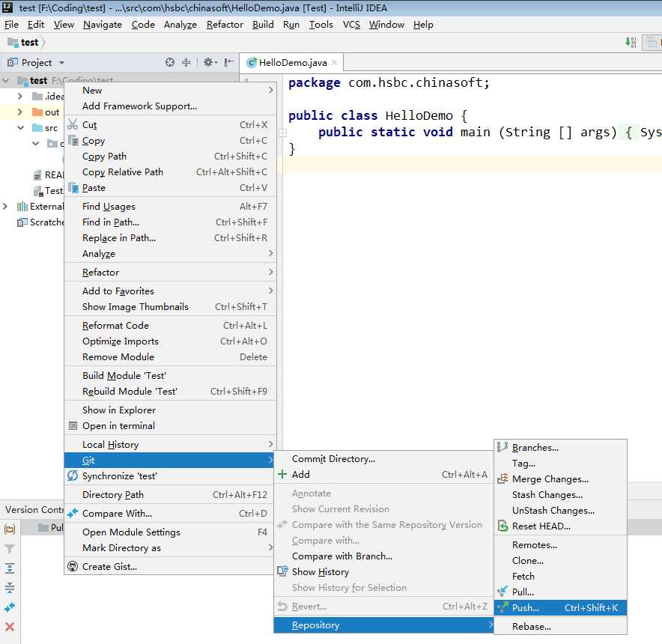
Task: Click the Open in terminal icon
Action: (x=73, y=425)
